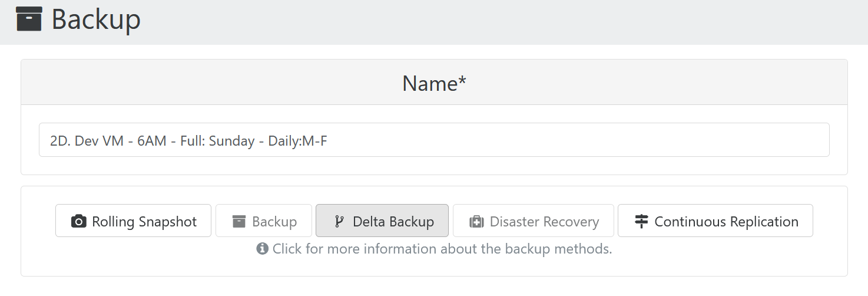
Task: Click the camera icon on Rolling Snapshot
Action: (78, 222)
